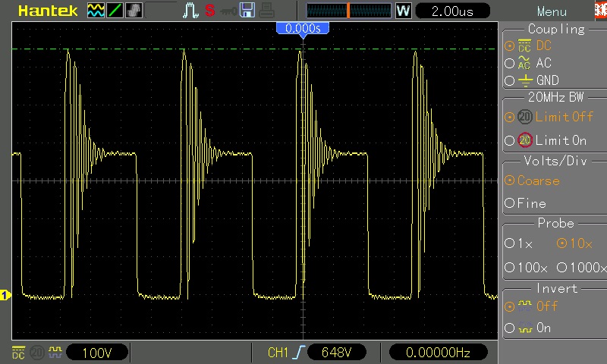Viewport: 607px width, 364px height.
Task: Click the grey persistence waveform icon
Action: 134,11
